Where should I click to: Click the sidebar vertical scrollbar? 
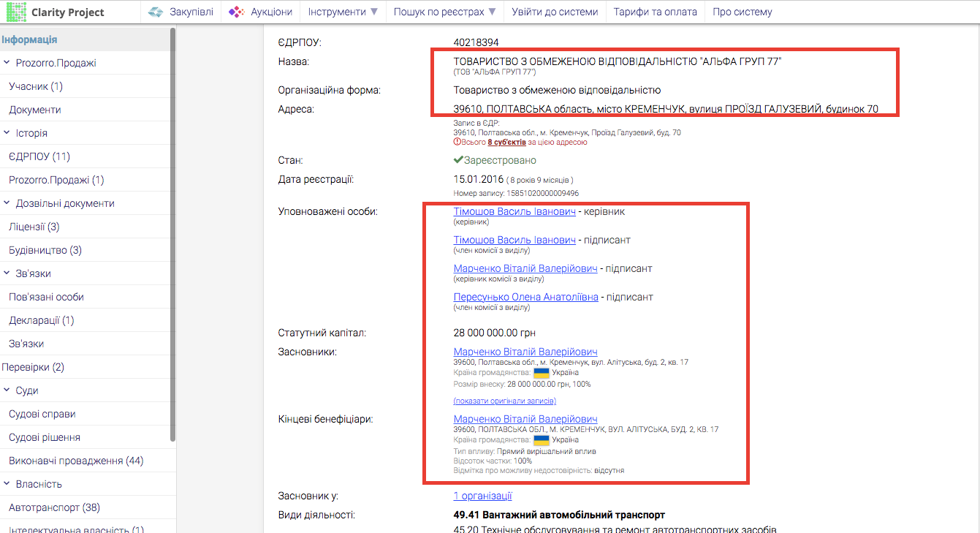coord(172,234)
